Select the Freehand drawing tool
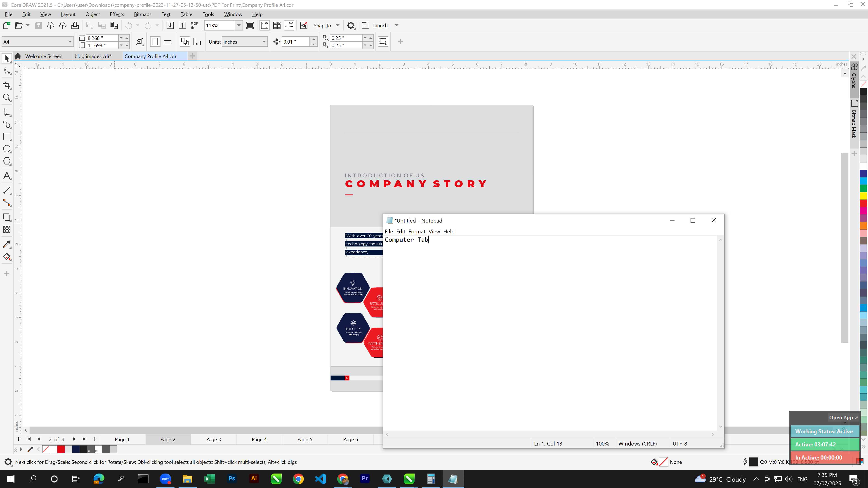Screen dimensions: 868x488 pos(7,112)
